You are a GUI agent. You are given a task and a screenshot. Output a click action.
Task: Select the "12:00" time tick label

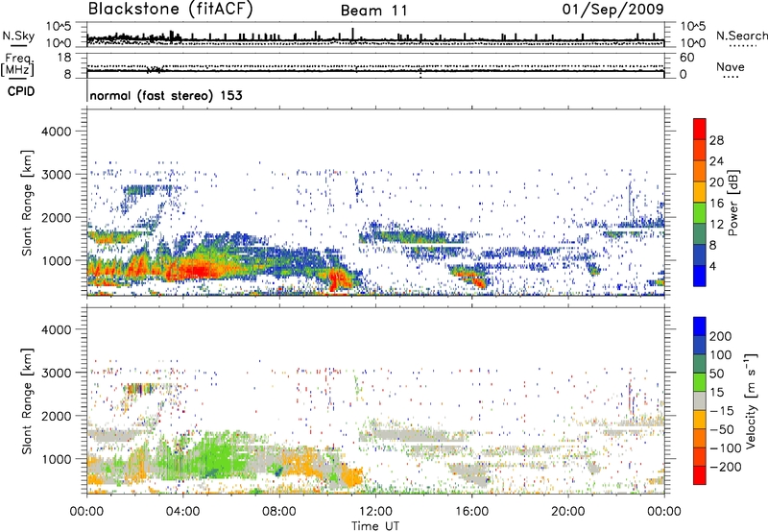point(375,512)
